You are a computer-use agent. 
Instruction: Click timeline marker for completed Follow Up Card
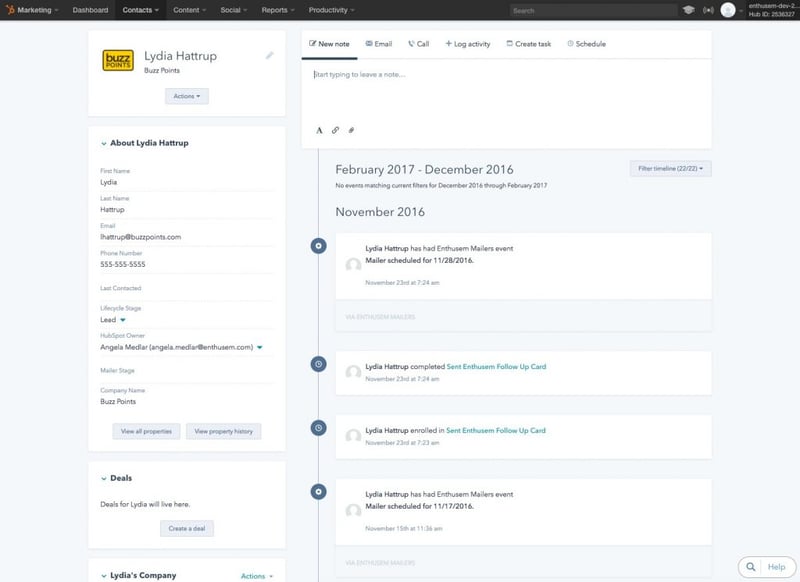[318, 364]
